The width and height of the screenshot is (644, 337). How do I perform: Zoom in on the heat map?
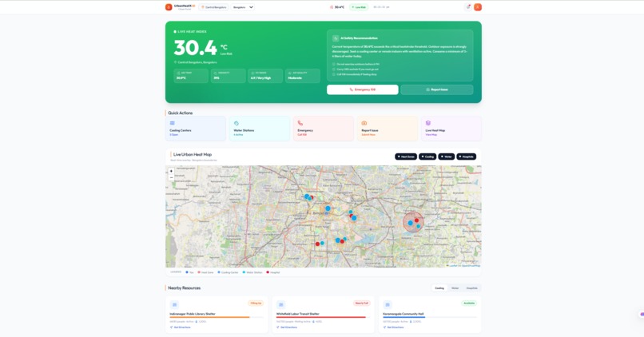(x=171, y=171)
